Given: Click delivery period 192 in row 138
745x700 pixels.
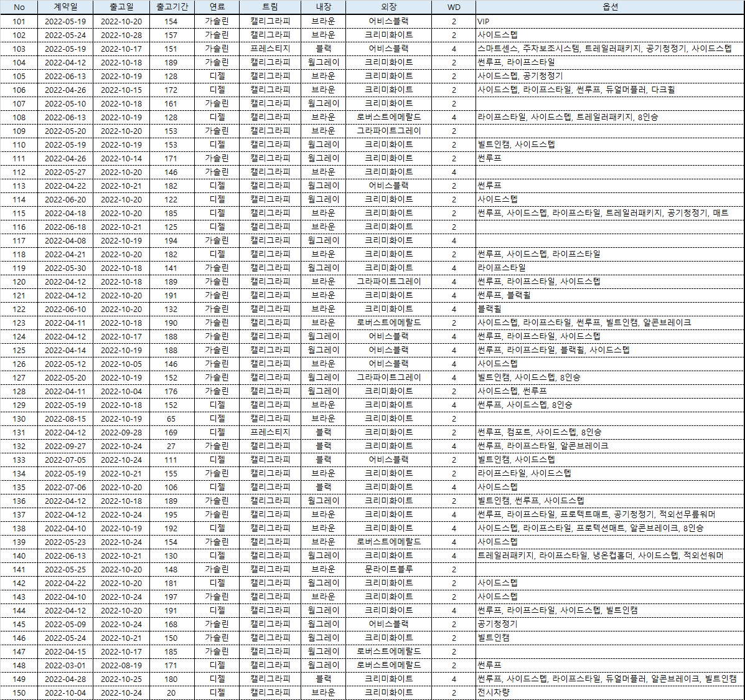Looking at the screenshot, I should 172,529.
